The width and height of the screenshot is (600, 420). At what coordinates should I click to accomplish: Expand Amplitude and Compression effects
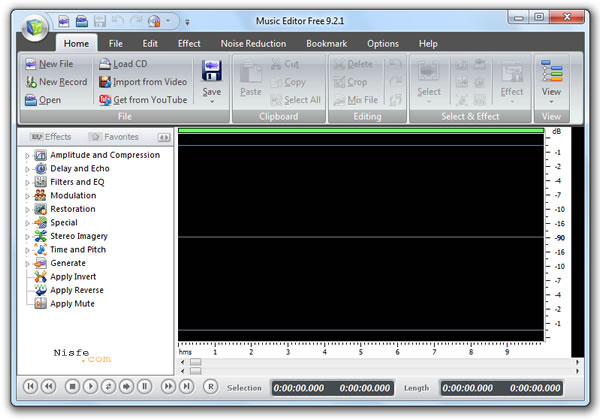point(27,156)
